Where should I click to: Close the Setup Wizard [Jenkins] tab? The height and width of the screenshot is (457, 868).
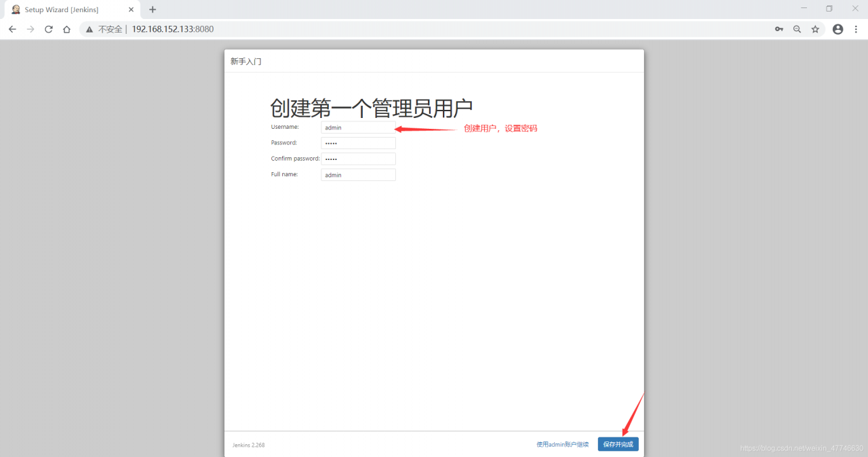click(x=132, y=9)
